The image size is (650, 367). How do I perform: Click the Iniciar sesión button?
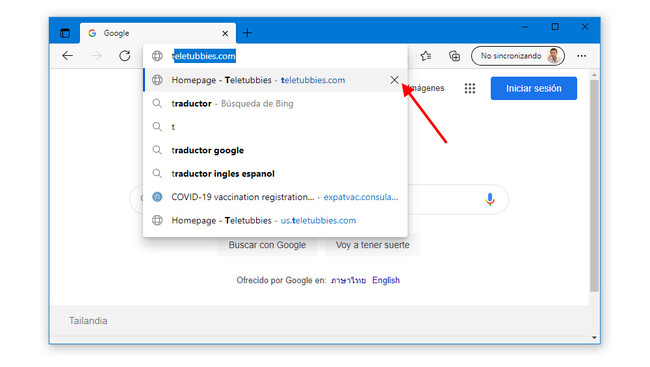click(534, 88)
